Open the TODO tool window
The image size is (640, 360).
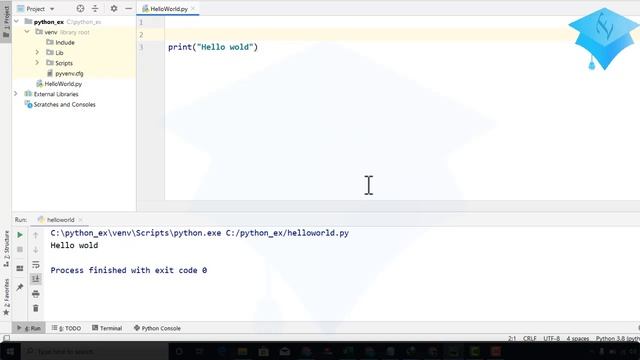[x=66, y=328]
